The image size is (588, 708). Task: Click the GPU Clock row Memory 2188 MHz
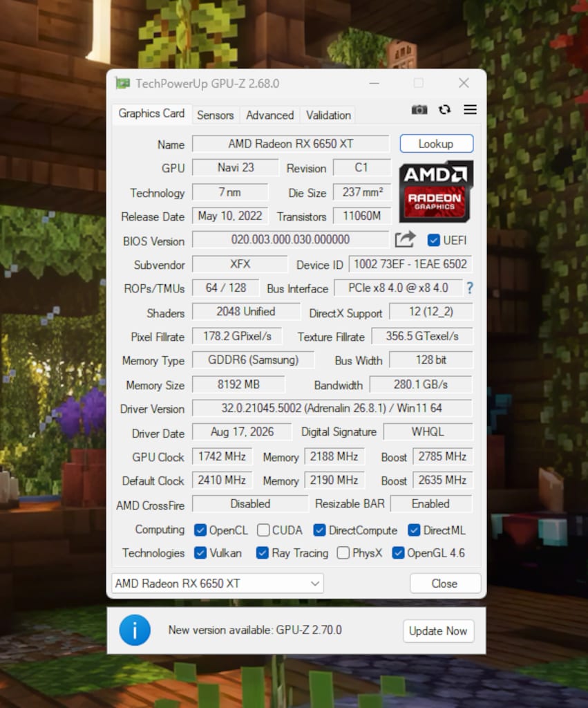pos(334,456)
